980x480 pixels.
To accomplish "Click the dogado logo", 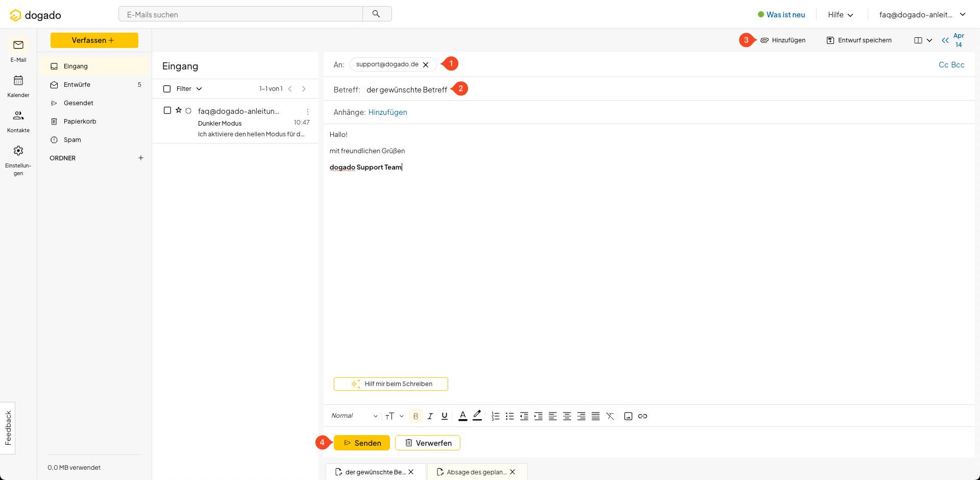I will [x=35, y=15].
